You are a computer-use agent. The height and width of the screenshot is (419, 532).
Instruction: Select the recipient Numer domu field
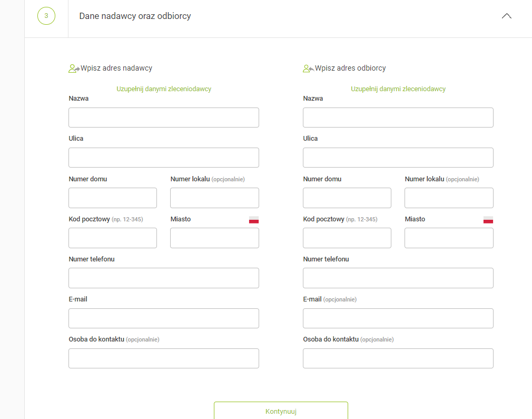[347, 198]
